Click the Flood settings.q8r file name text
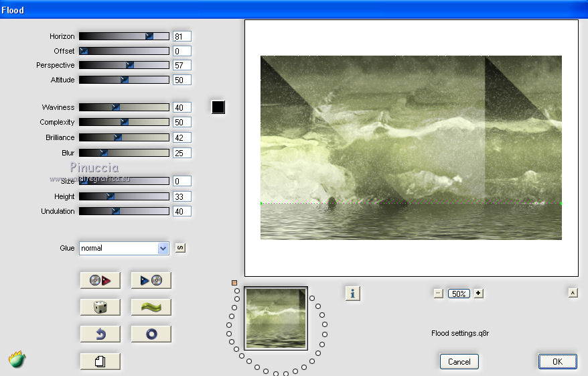The width and height of the screenshot is (588, 376). point(459,333)
